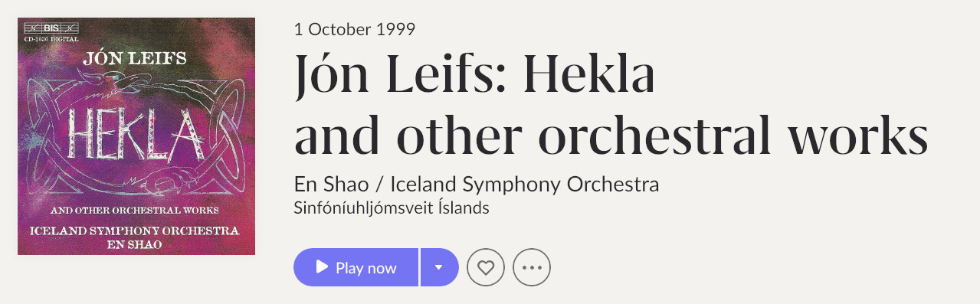Click the Sinfóníuhljómsveit Íslands subtitle text
Image resolution: width=980 pixels, height=304 pixels.
pyautogui.click(x=392, y=208)
